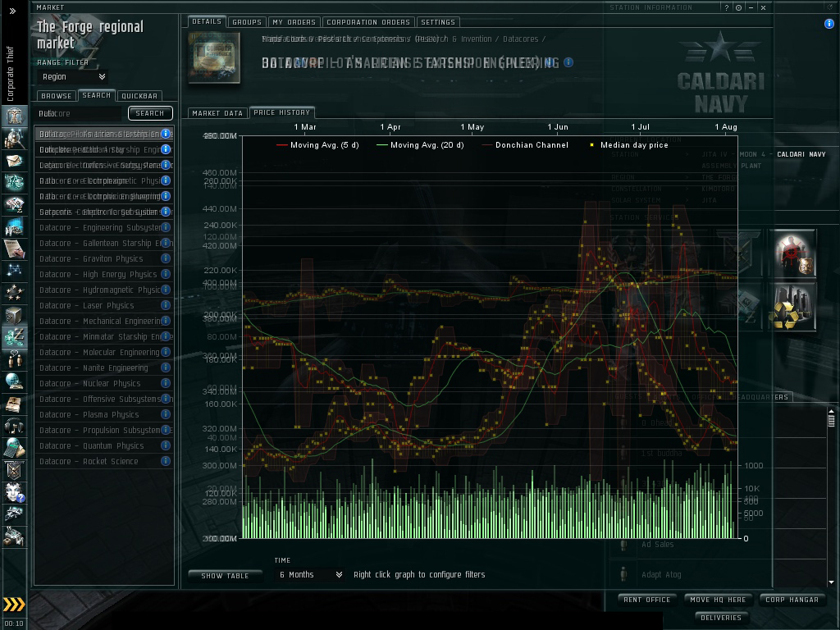Switch to the Browse tab
Viewport: 840px width, 630px height.
[x=57, y=96]
